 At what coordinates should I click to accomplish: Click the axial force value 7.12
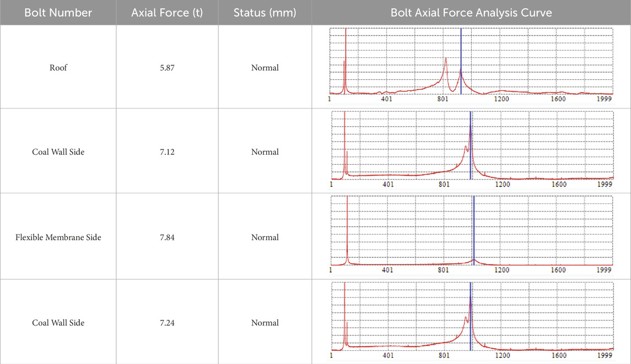click(x=167, y=152)
